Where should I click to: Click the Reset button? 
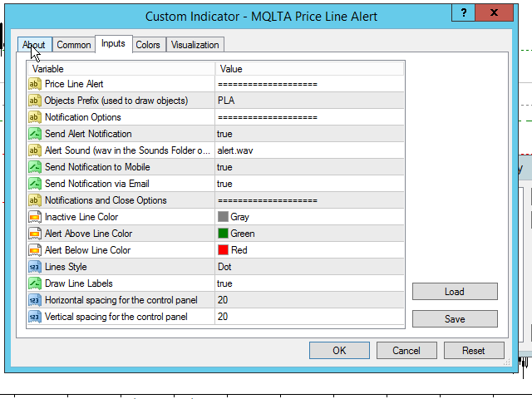coord(474,350)
